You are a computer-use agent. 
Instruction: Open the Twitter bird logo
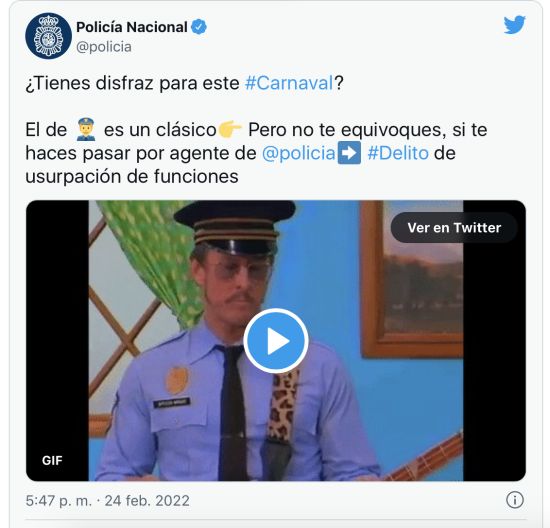coord(514,25)
